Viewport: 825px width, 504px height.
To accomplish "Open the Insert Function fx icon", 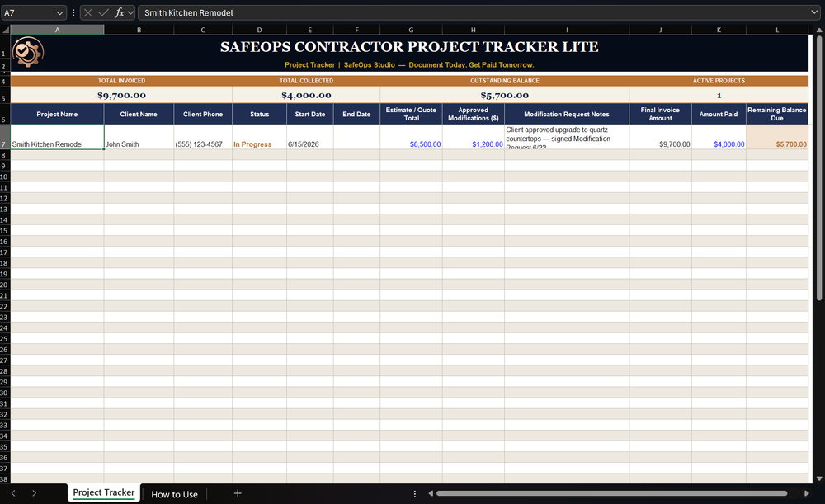I will pyautogui.click(x=120, y=12).
